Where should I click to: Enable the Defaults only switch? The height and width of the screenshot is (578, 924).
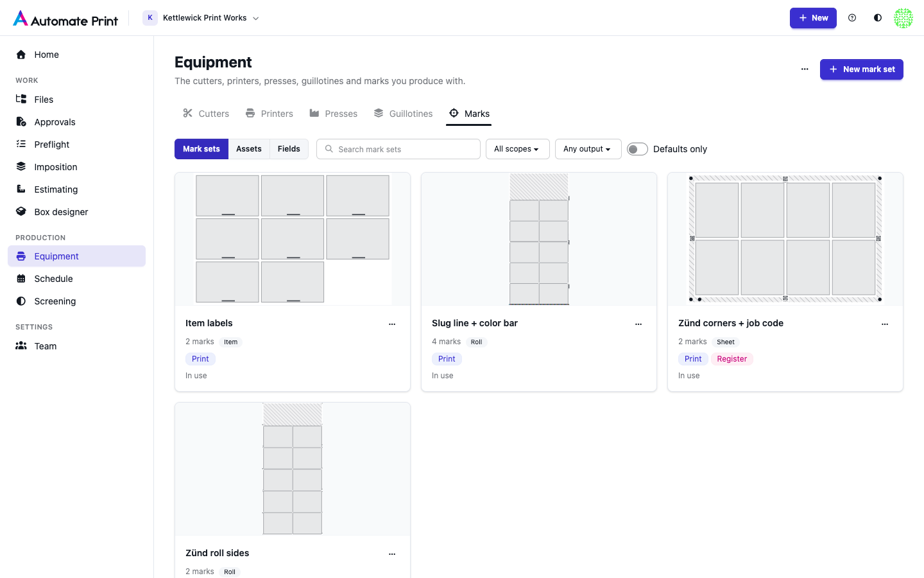coord(637,149)
